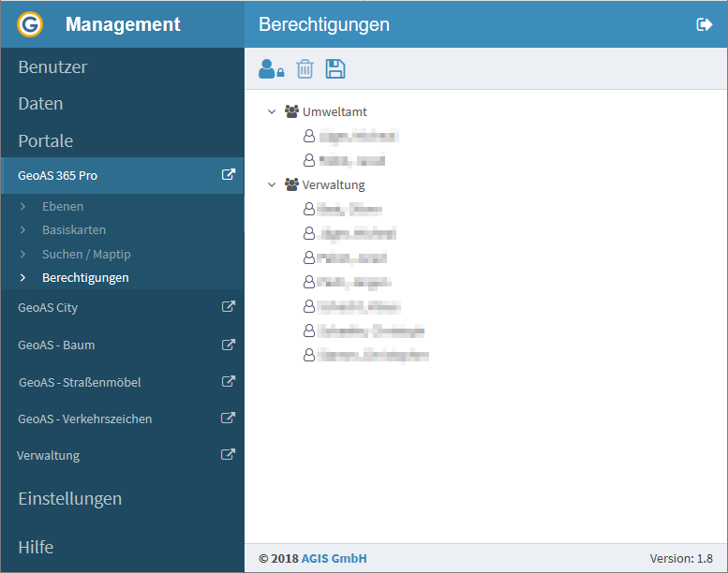Click the user permission lock icon
The width and height of the screenshot is (728, 573).
(271, 69)
